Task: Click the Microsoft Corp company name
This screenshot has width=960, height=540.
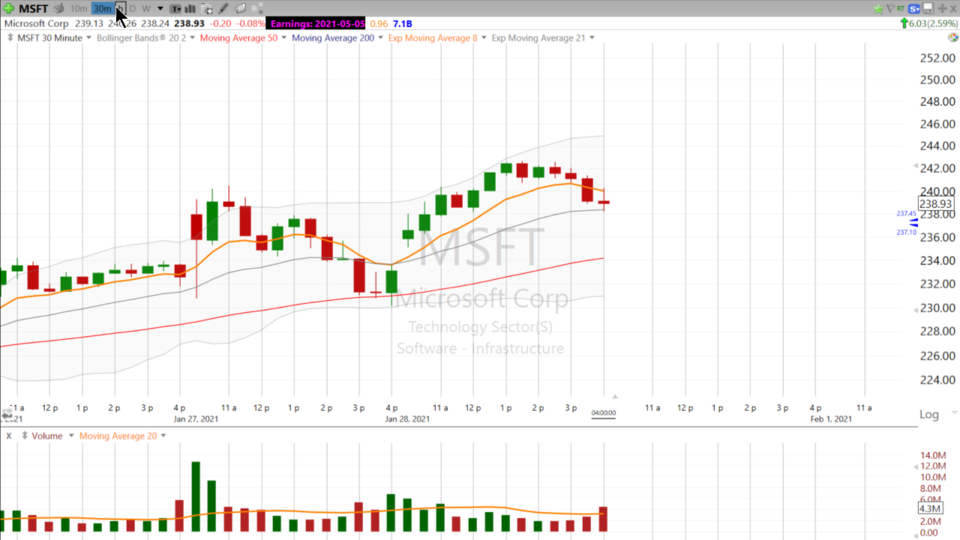Action: coord(36,23)
